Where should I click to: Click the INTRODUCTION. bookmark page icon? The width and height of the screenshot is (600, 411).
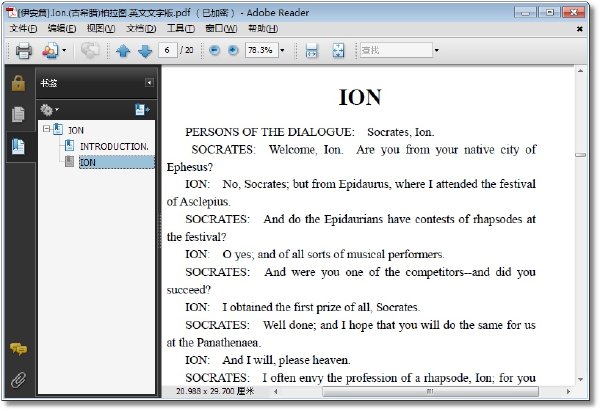click(x=70, y=146)
